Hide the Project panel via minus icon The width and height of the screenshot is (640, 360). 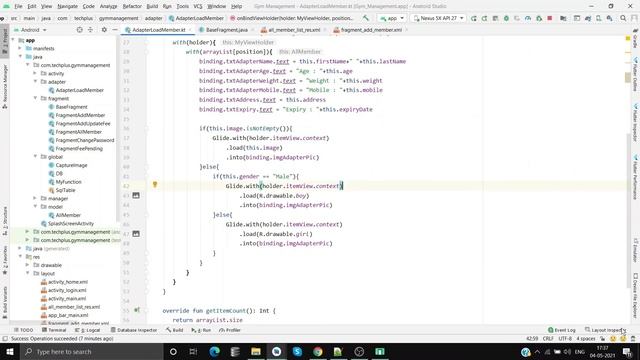click(x=115, y=30)
